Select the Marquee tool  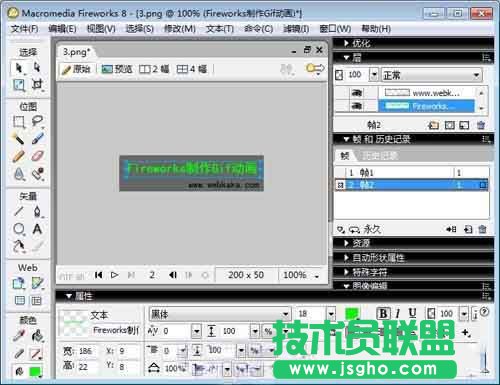[x=19, y=122]
